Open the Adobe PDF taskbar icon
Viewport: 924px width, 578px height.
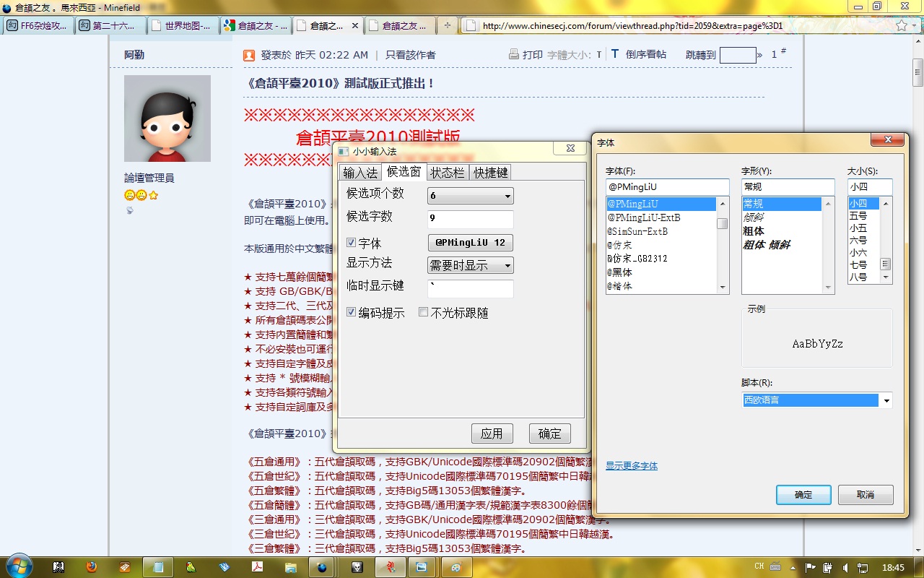point(256,567)
